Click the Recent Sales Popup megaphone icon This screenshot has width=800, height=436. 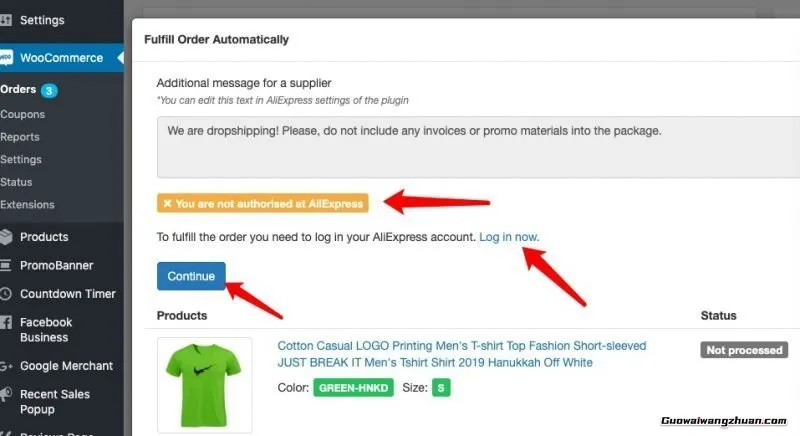click(6, 394)
